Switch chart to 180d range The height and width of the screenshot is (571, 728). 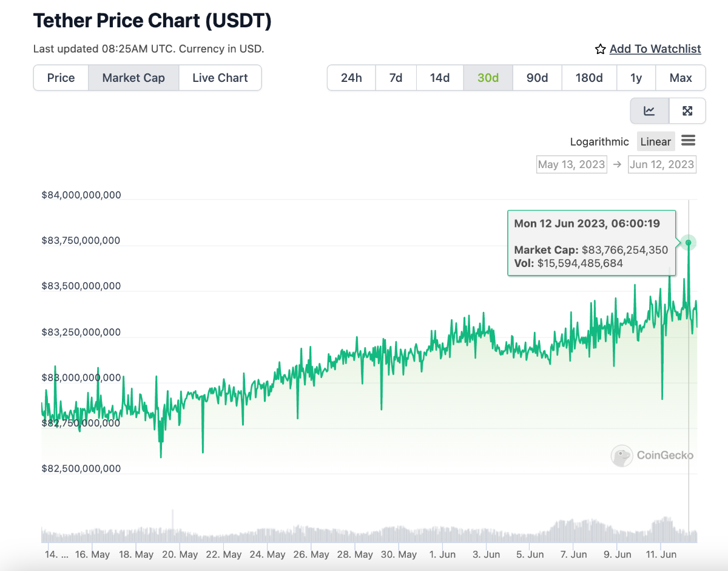click(x=588, y=78)
